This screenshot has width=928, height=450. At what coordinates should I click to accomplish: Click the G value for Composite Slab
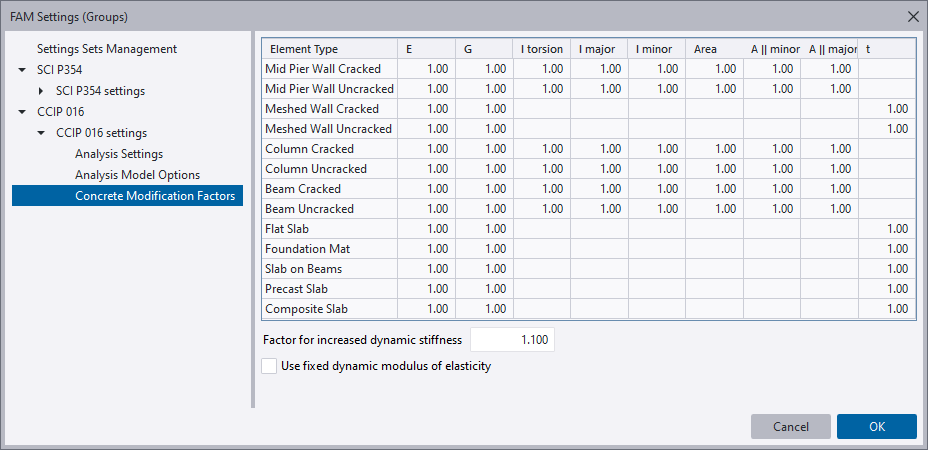pyautogui.click(x=484, y=309)
